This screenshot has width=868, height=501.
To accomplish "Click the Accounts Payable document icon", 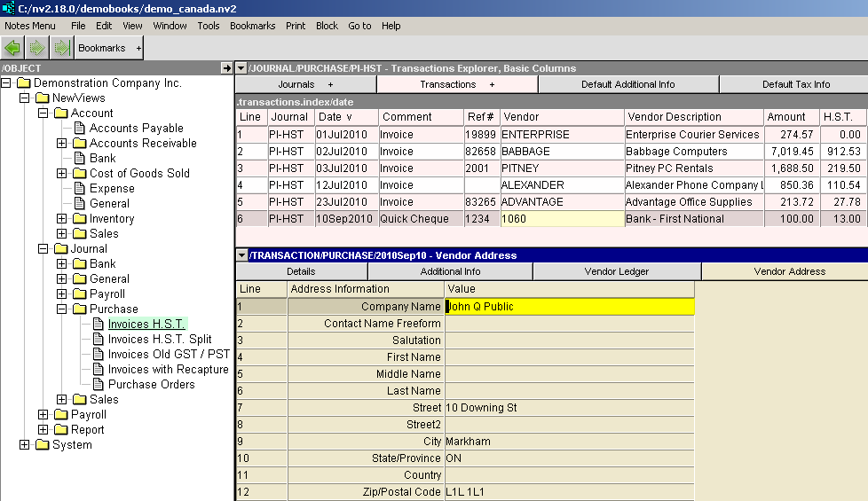I will coord(79,129).
